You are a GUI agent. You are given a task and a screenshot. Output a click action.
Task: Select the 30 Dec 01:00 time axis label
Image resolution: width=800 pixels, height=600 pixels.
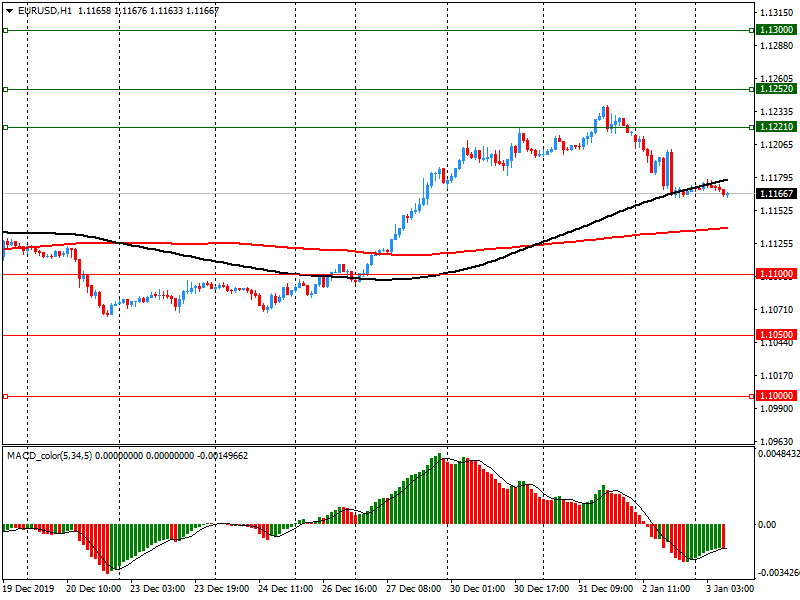click(478, 589)
